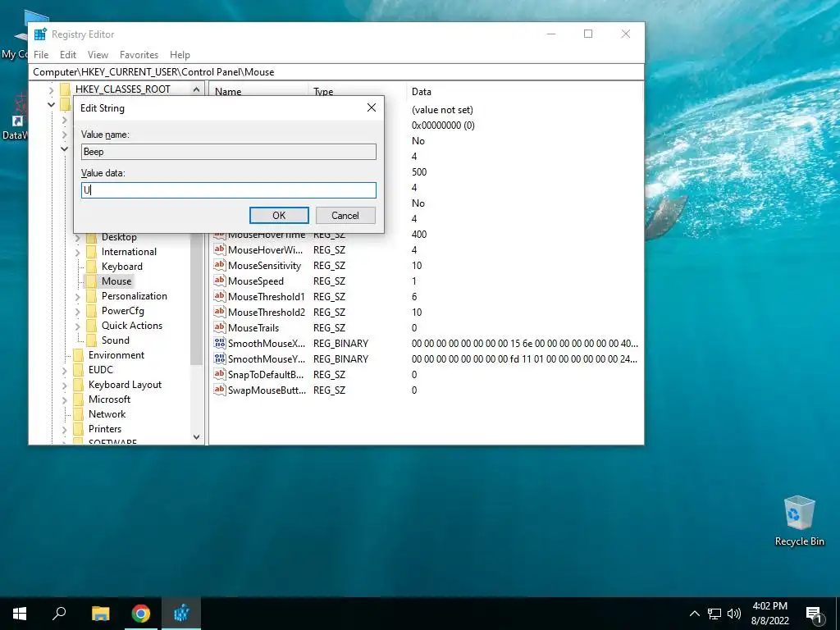Click the MouseThreshold2 string value icon

tap(219, 312)
